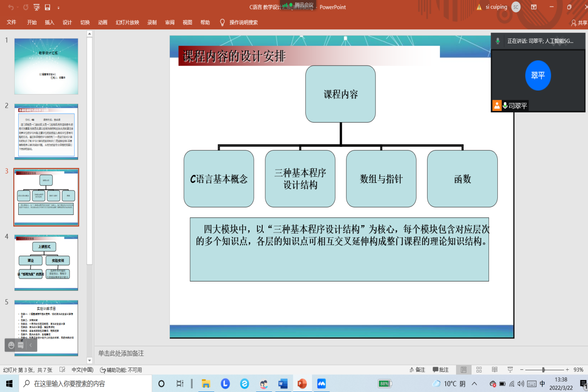Toggle the 备注 notes pane button
This screenshot has height=392, width=588.
click(417, 370)
